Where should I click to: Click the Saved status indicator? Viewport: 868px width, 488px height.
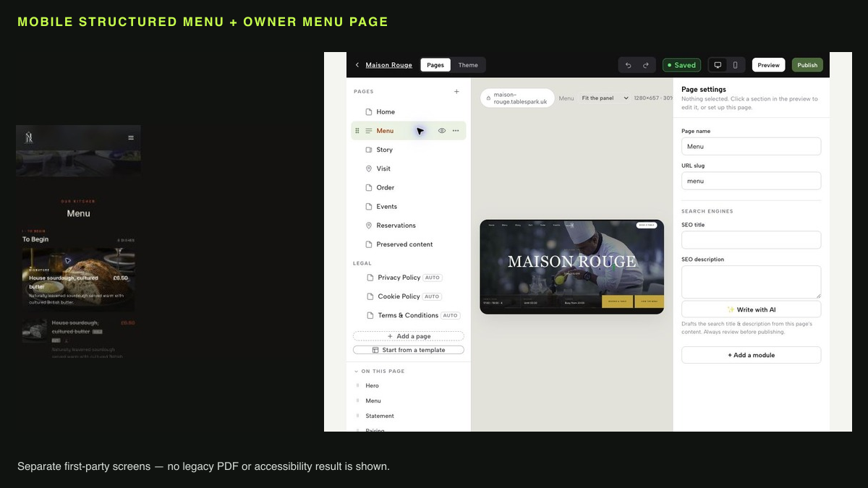681,65
